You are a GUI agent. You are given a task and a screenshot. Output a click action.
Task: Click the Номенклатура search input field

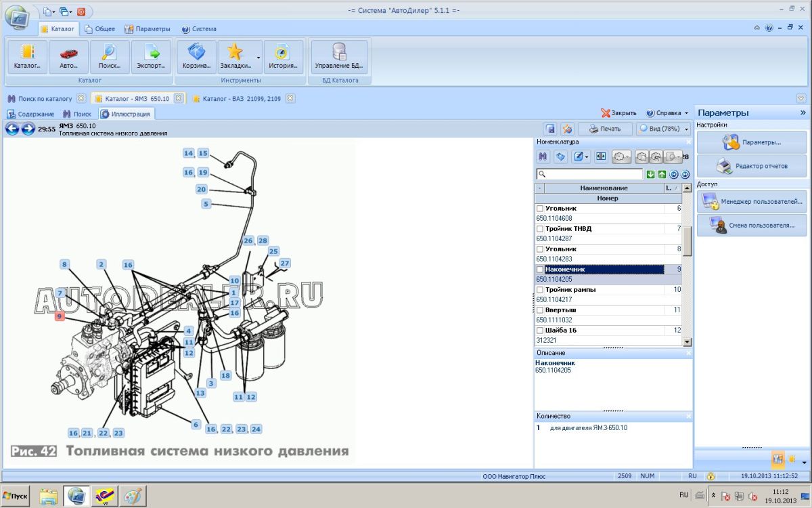point(589,175)
